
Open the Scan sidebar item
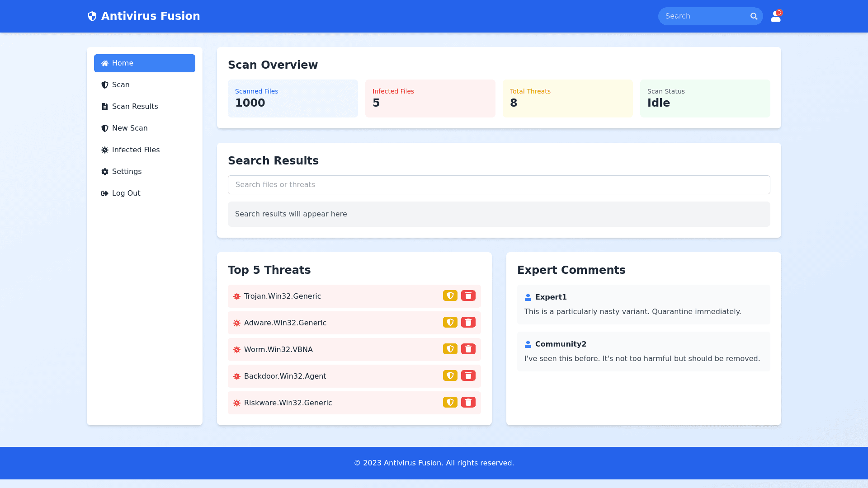coord(144,85)
